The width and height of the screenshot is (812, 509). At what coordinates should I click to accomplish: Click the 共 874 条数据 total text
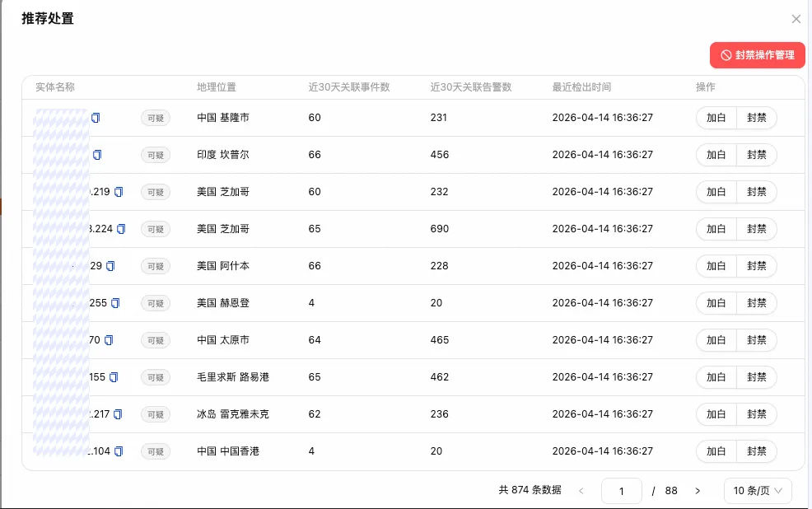point(530,490)
